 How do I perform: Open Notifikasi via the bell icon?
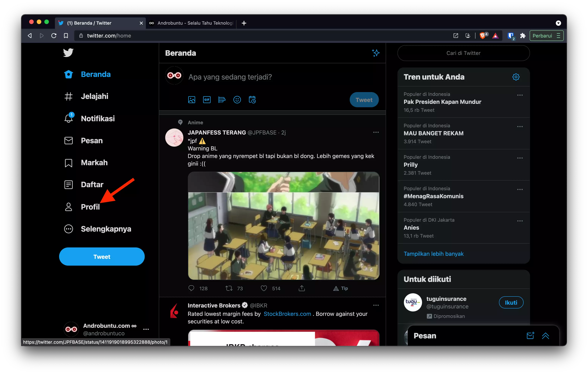pyautogui.click(x=69, y=118)
